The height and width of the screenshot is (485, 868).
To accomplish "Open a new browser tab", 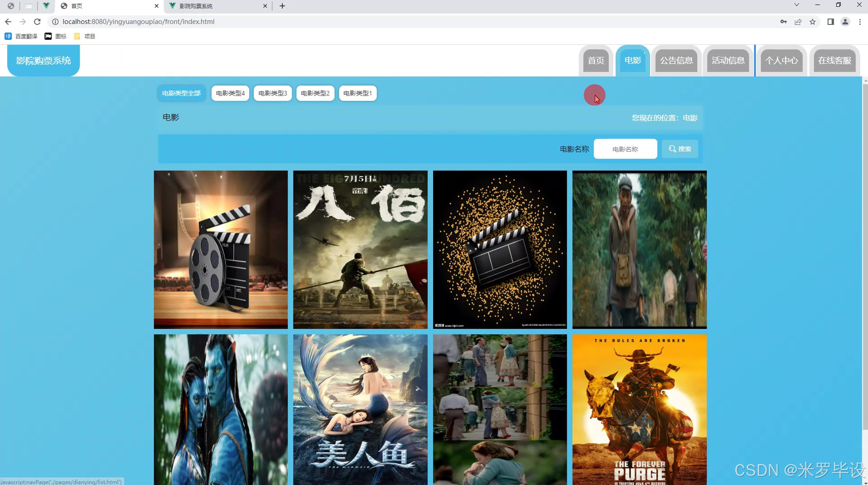I will pos(282,6).
